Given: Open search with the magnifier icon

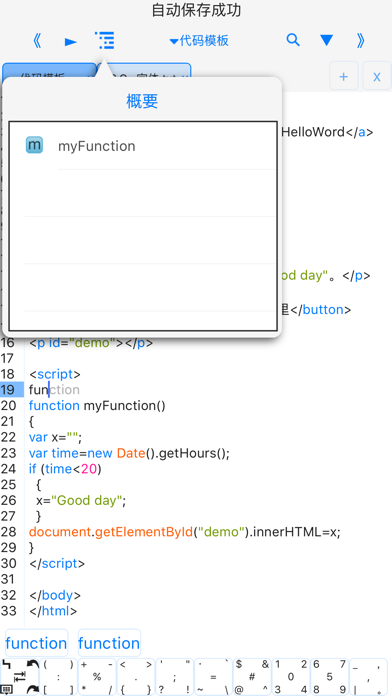Looking at the screenshot, I should point(293,40).
